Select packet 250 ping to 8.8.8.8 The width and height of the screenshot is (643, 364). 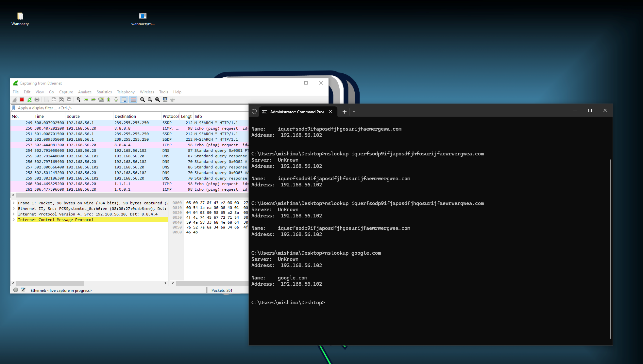coord(130,128)
